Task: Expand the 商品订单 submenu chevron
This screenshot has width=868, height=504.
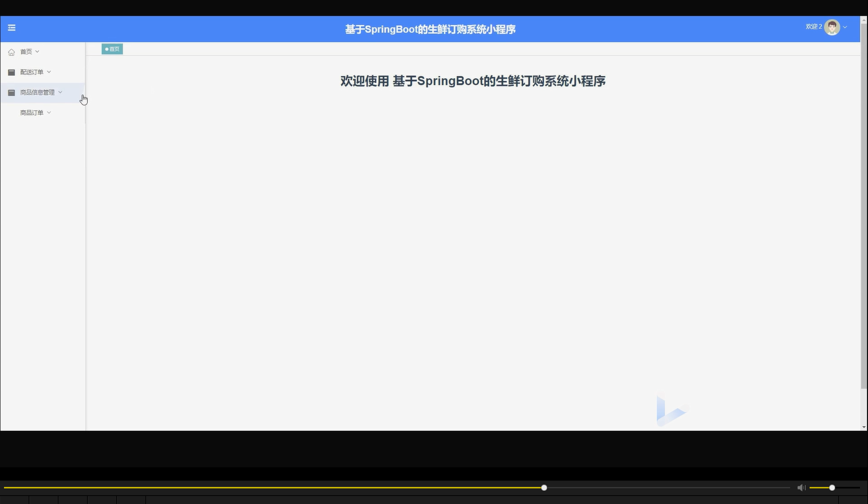Action: click(x=49, y=112)
